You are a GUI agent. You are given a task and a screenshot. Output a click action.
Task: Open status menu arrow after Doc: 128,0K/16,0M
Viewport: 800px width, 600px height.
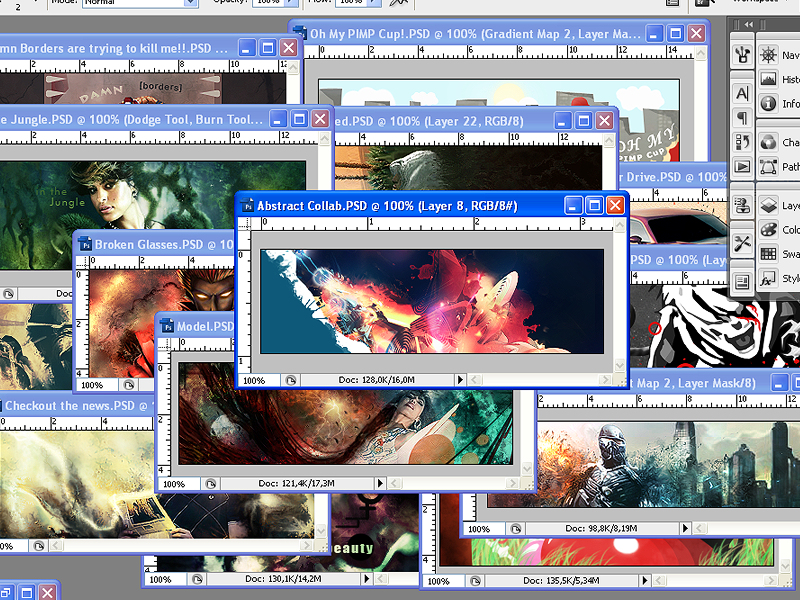coord(460,380)
